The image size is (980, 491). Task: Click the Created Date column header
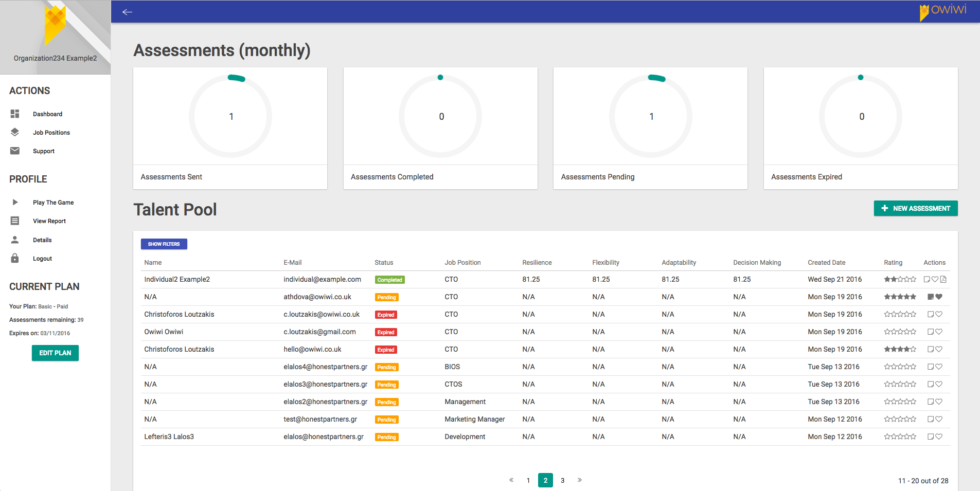pos(827,262)
